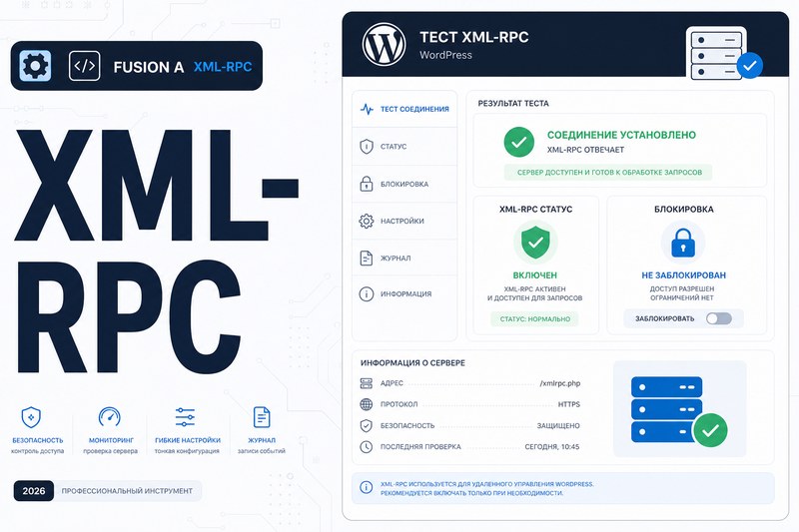The image size is (799, 532).
Task: Click the document icon beside Журнал menu
Action: [x=367, y=259]
